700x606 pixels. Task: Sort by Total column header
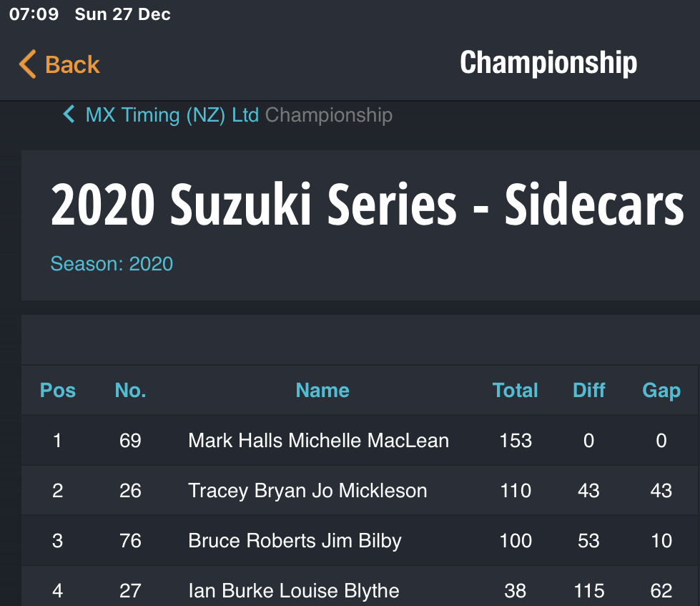point(516,391)
